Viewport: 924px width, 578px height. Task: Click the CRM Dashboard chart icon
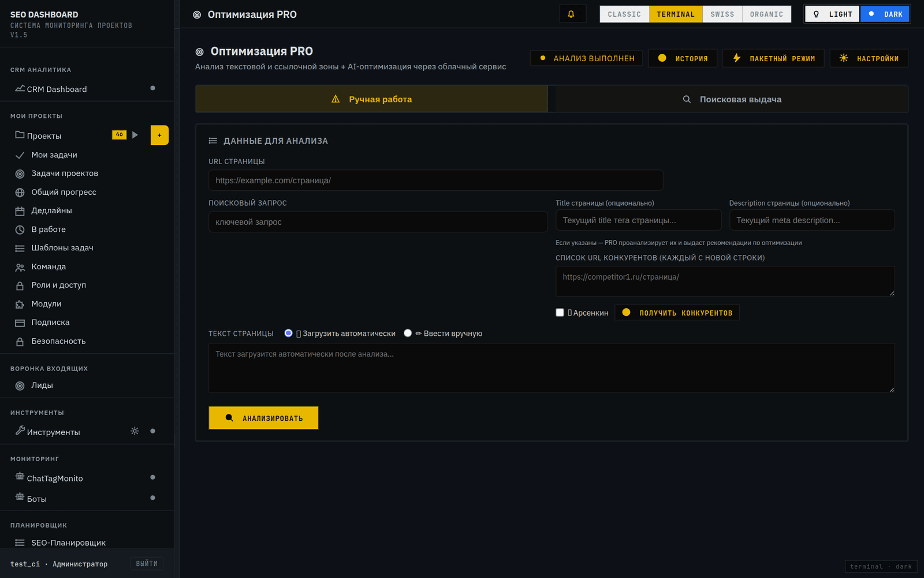tap(20, 88)
